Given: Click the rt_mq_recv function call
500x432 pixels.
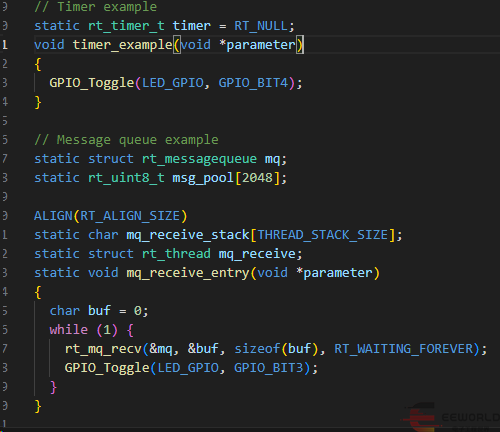Looking at the screenshot, I should [x=103, y=349].
